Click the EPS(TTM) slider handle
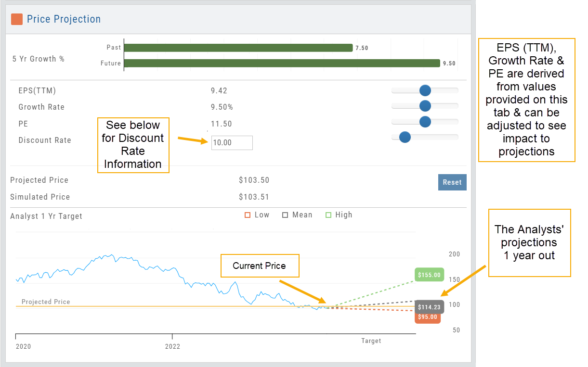588x367 pixels. [425, 90]
